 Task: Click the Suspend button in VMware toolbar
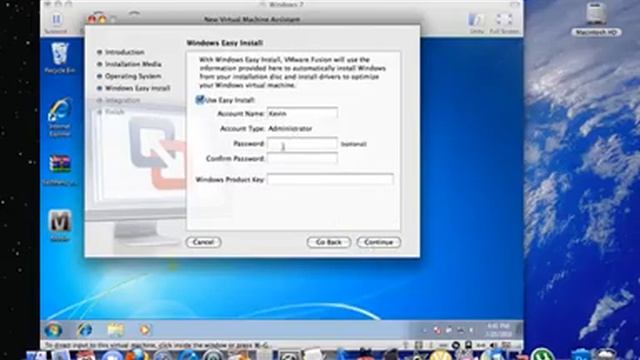point(56,23)
